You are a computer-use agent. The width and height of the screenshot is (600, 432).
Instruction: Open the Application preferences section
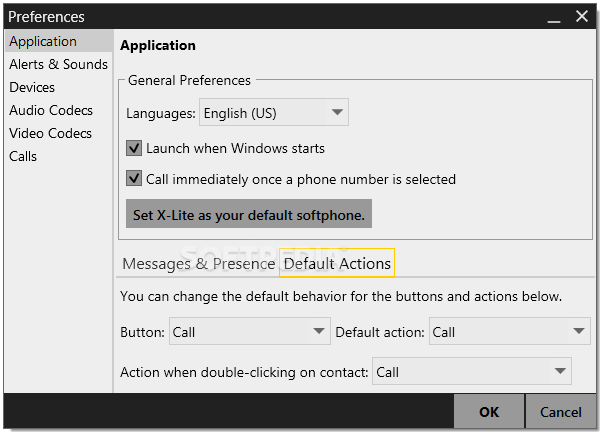coord(59,41)
